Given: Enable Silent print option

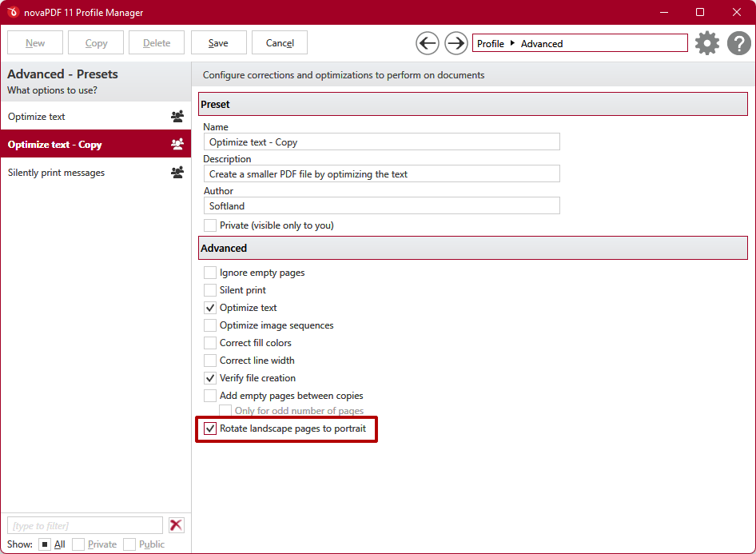Looking at the screenshot, I should 210,289.
